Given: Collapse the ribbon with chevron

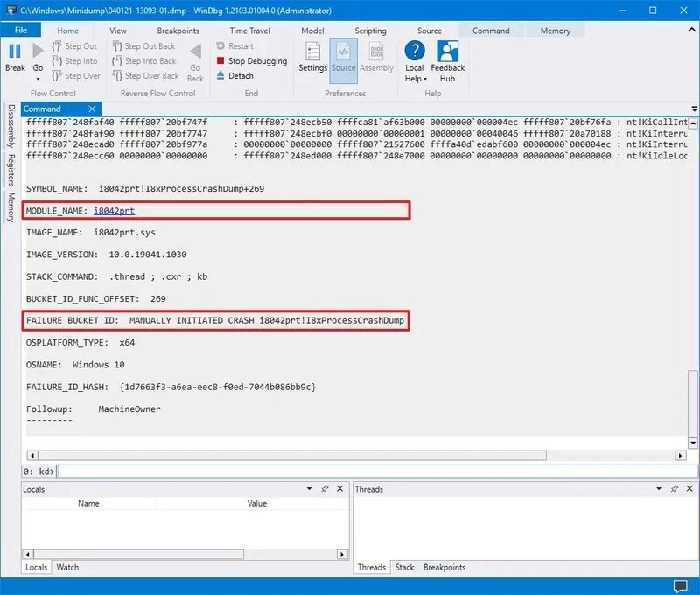Looking at the screenshot, I should (x=691, y=30).
